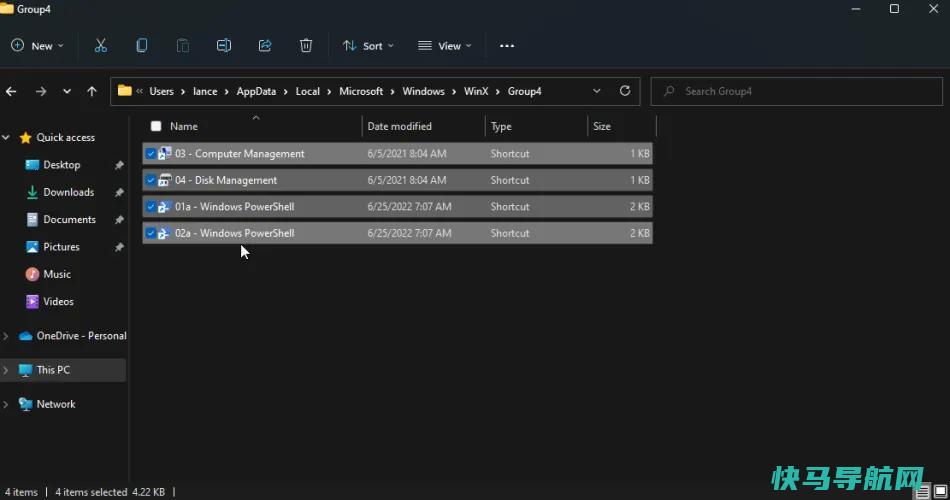Open address bar history dropdown
Viewport: 950px width, 500px height.
596,91
